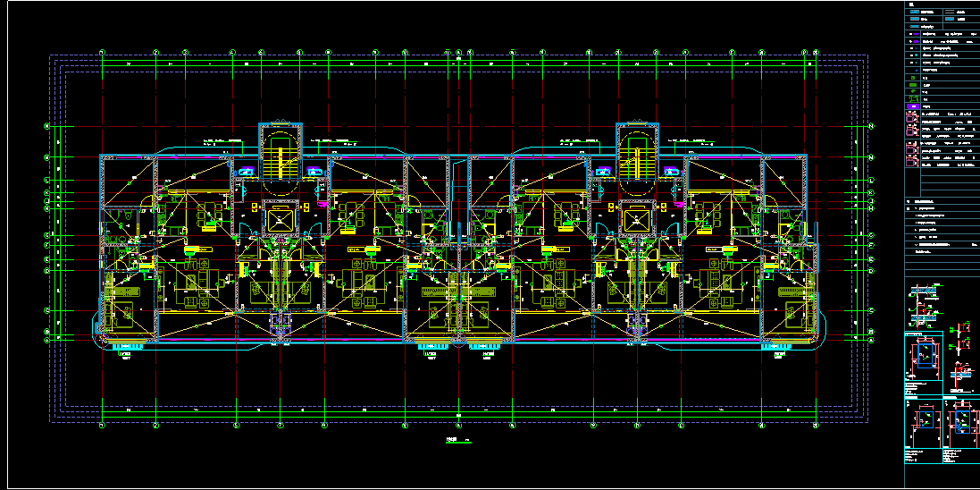Image resolution: width=980 pixels, height=490 pixels.
Task: Pick the top-left grid axis bubble
Action: [103, 53]
